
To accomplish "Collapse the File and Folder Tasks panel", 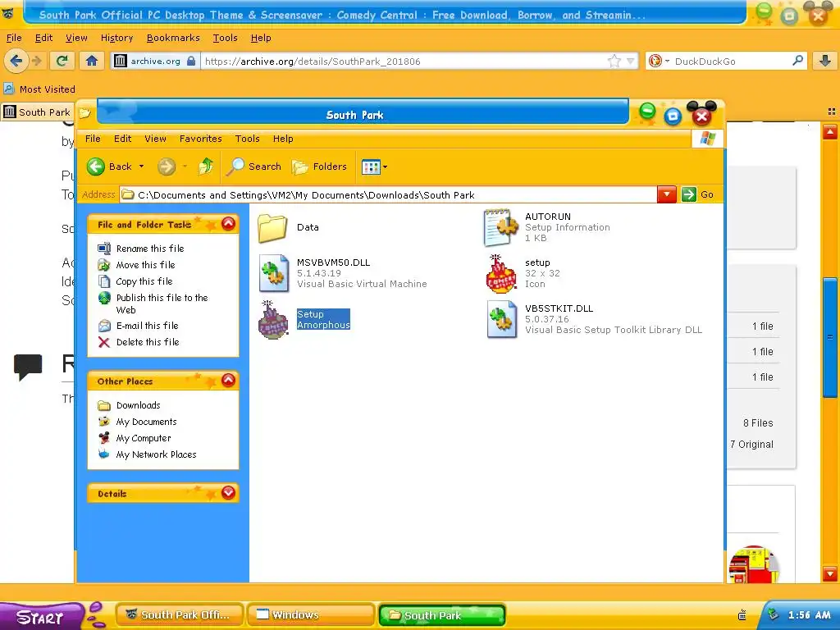I will [x=228, y=223].
